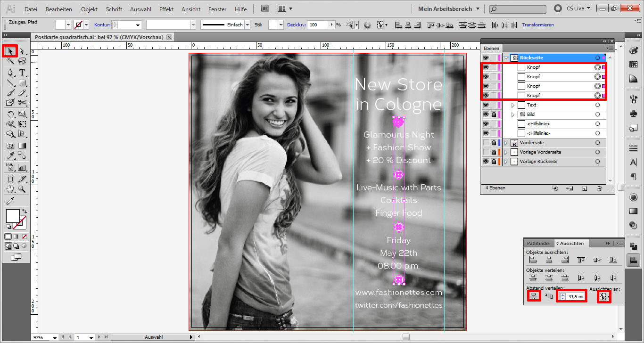Select the Hand tool

(10, 189)
